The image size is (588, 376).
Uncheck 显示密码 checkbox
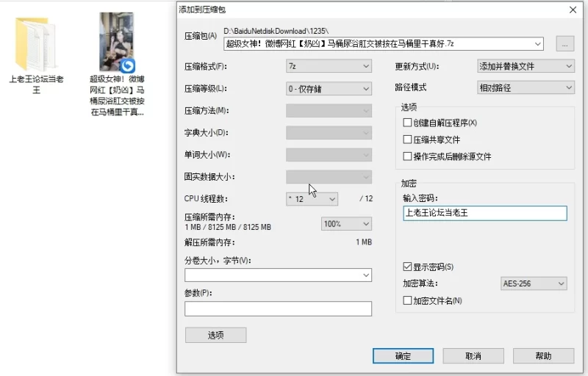407,267
